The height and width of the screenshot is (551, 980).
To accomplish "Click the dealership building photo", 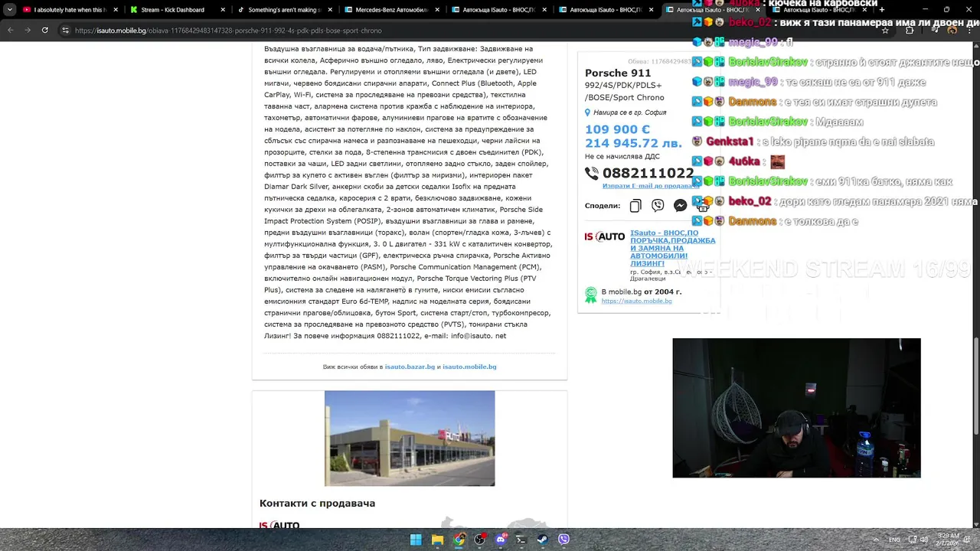I will click(x=410, y=439).
